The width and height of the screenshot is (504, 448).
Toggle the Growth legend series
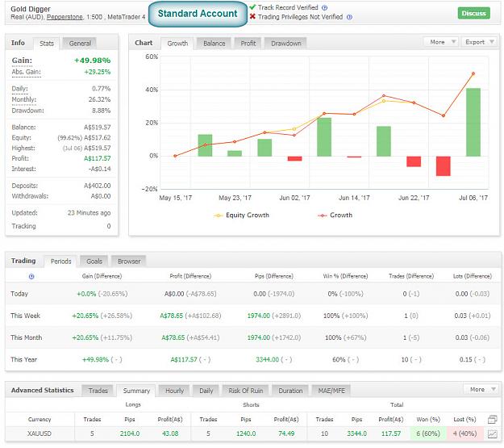tap(335, 216)
